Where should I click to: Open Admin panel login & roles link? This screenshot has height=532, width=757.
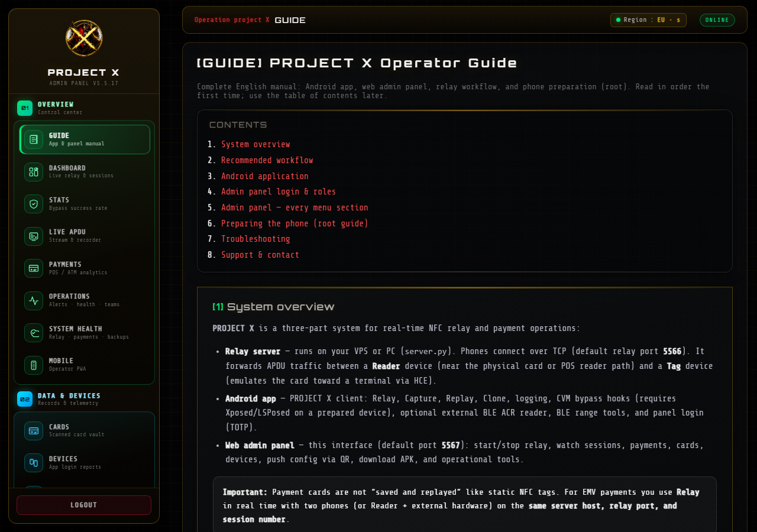tap(279, 192)
